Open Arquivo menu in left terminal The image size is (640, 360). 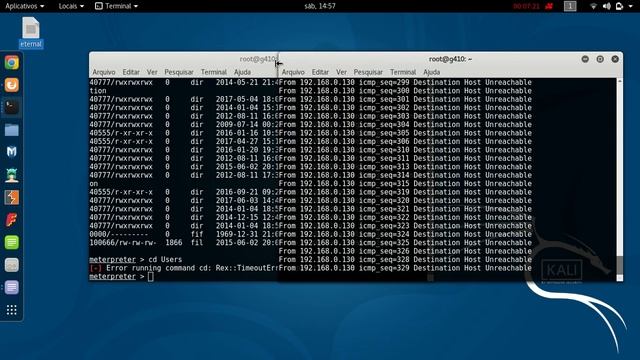click(x=104, y=72)
